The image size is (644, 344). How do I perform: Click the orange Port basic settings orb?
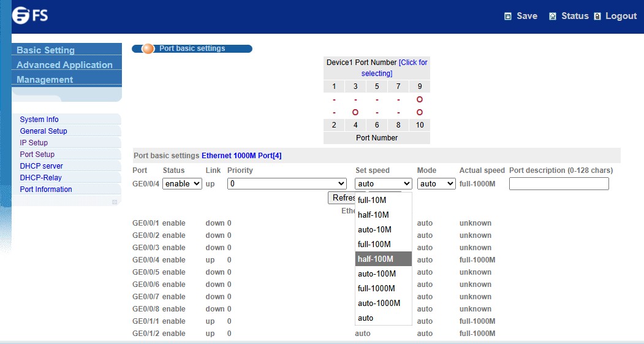click(148, 48)
